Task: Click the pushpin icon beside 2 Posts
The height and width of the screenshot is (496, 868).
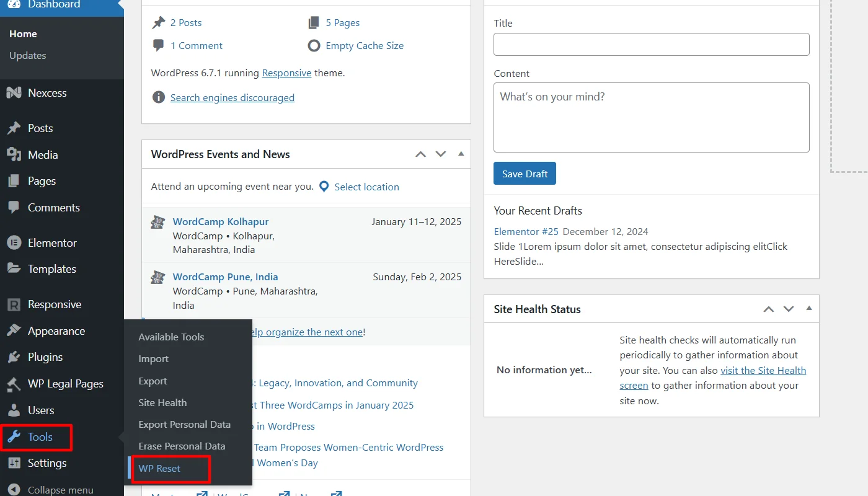Action: (x=159, y=23)
